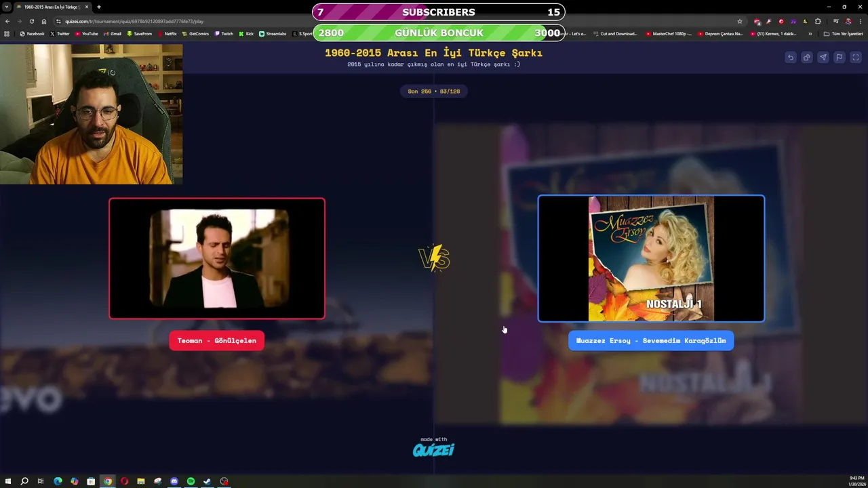Image resolution: width=868 pixels, height=488 pixels.
Task: Open the YouTube bookmark
Action: point(86,33)
